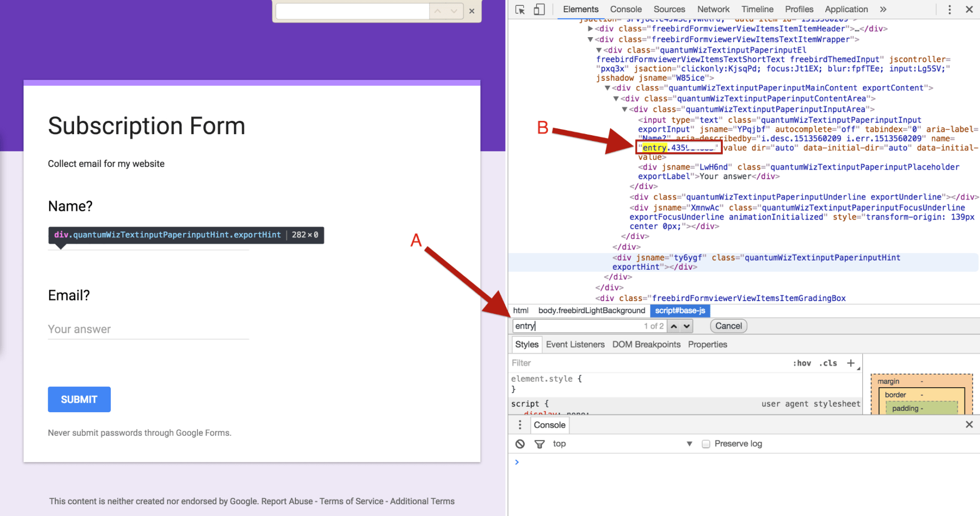Select the Styles sidebar tab

tap(526, 344)
